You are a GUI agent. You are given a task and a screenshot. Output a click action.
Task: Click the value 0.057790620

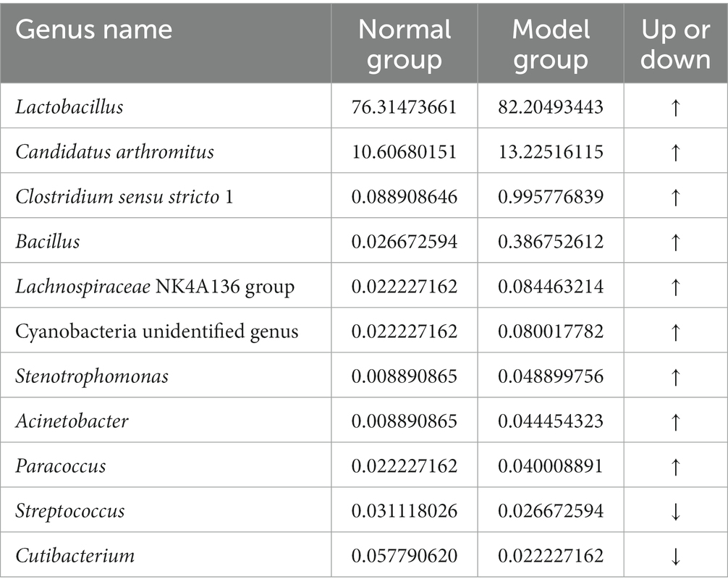pyautogui.click(x=405, y=556)
